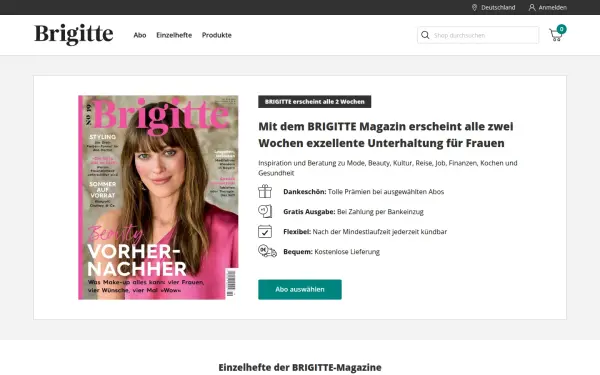Click the gift icon next to Dankeschön

pos(265,191)
